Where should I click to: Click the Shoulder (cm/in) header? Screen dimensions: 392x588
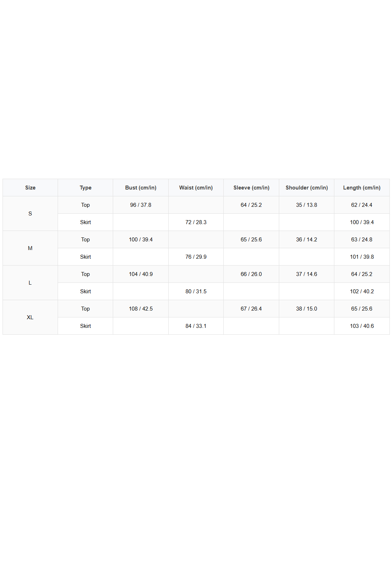pyautogui.click(x=307, y=188)
